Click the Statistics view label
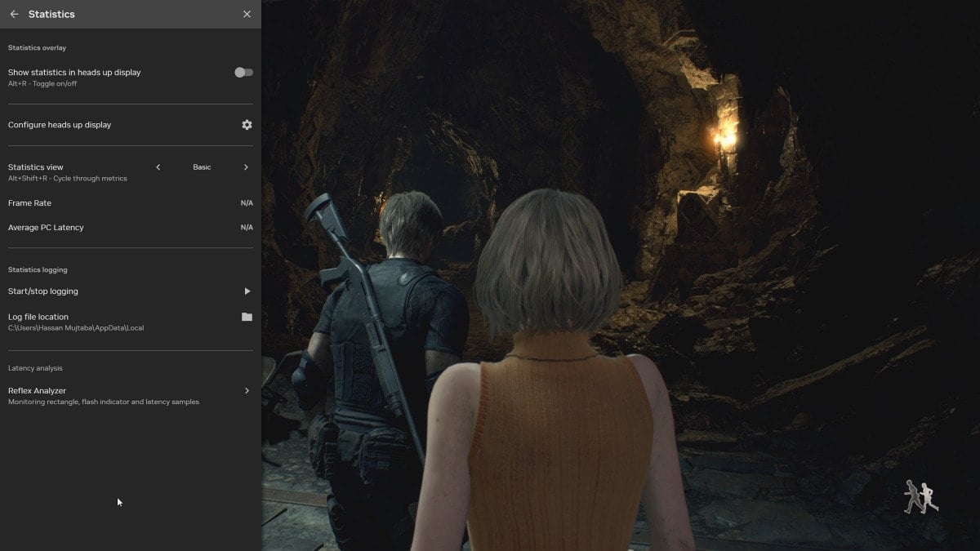980x551 pixels. coord(36,167)
